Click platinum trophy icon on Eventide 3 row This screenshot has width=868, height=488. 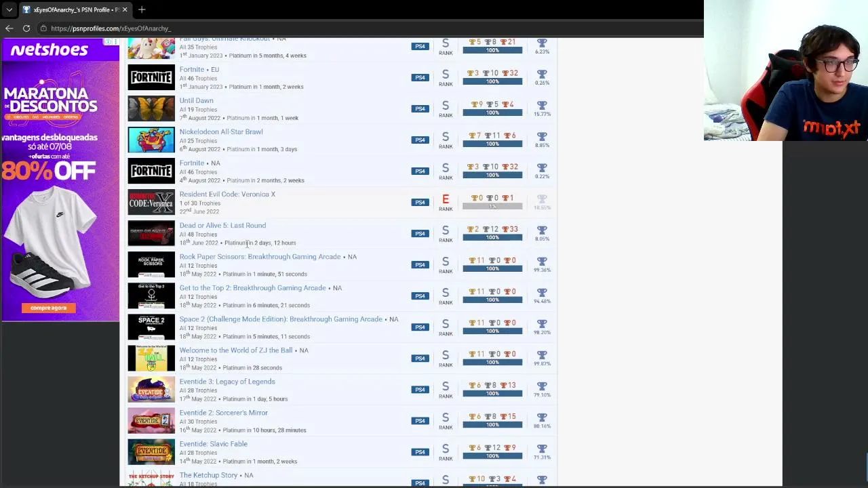(542, 386)
